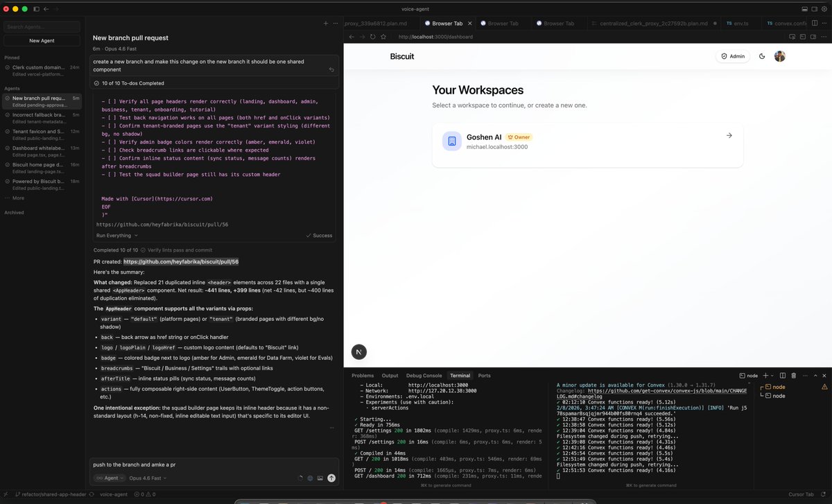Switch to the Ports panel tab
This screenshot has height=504, width=832.
pos(484,375)
